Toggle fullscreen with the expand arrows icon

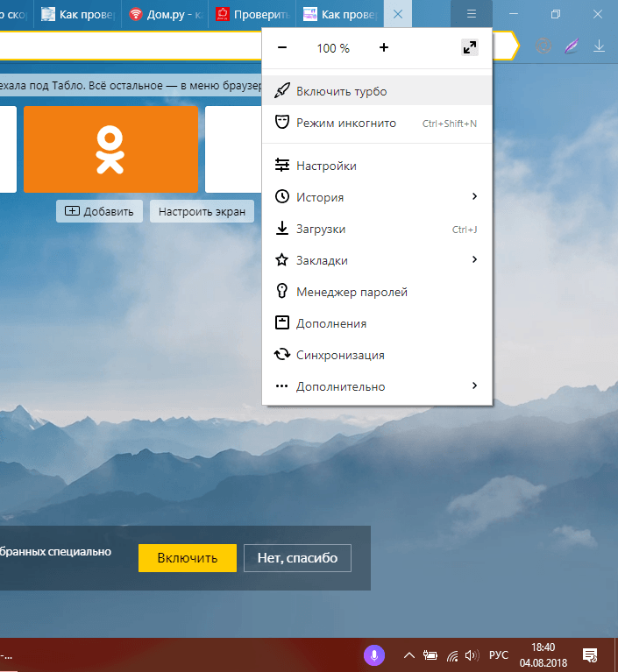point(470,47)
